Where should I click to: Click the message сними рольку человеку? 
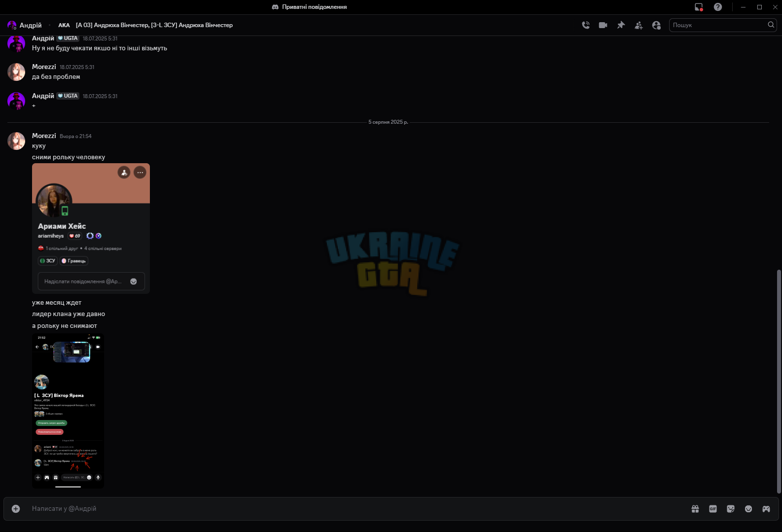pos(69,157)
